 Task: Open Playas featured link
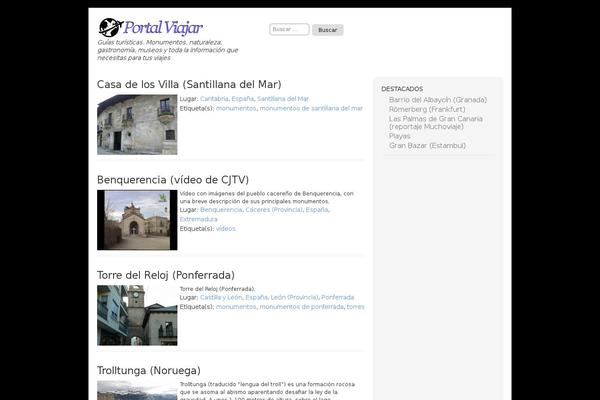[399, 136]
